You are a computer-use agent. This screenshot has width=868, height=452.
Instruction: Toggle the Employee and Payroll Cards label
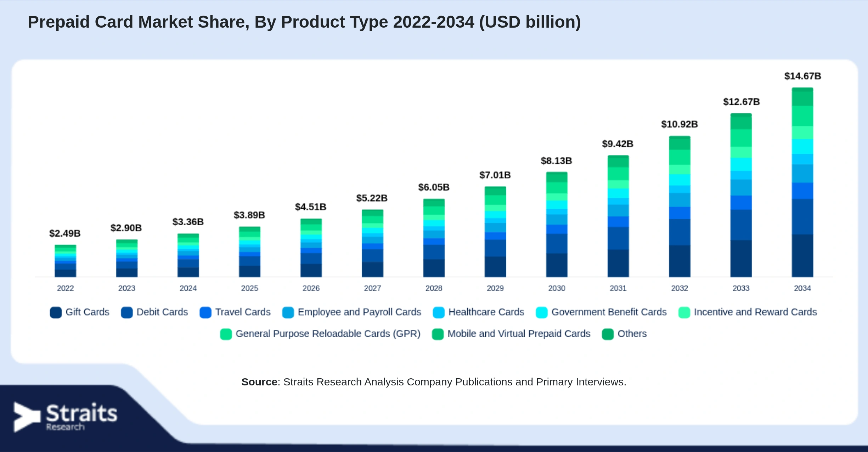pyautogui.click(x=360, y=312)
